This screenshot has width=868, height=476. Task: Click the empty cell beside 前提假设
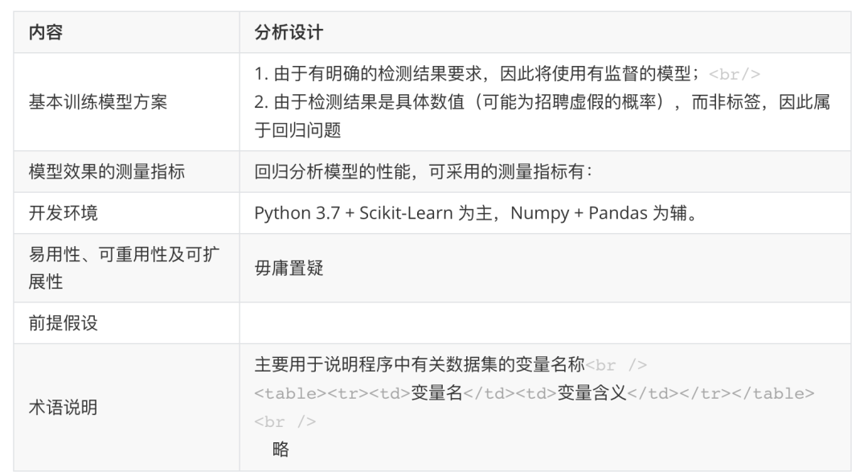point(544,323)
